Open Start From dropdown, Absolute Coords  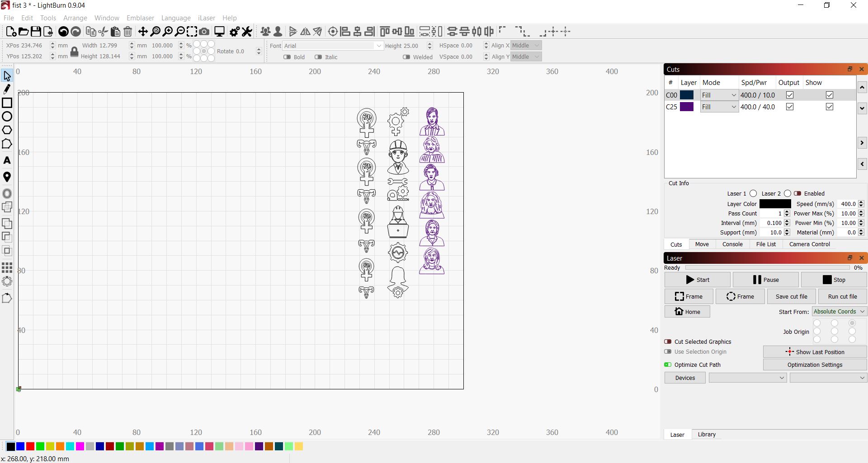[839, 311]
